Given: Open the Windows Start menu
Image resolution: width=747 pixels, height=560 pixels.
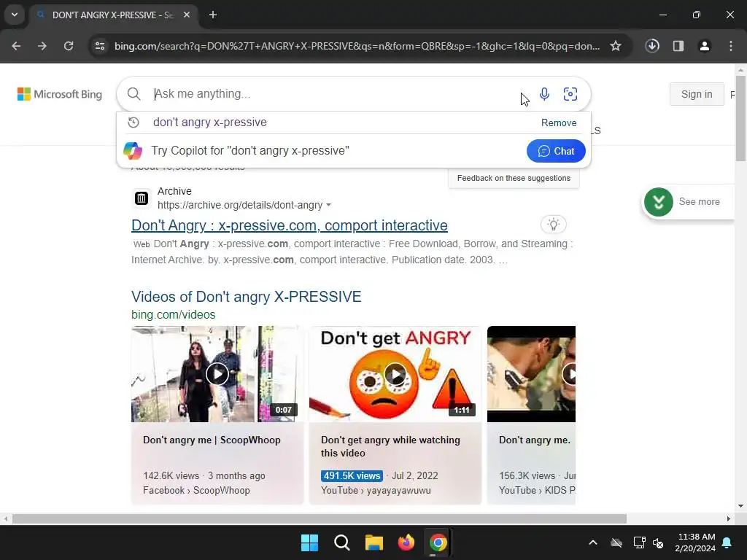Looking at the screenshot, I should (309, 542).
